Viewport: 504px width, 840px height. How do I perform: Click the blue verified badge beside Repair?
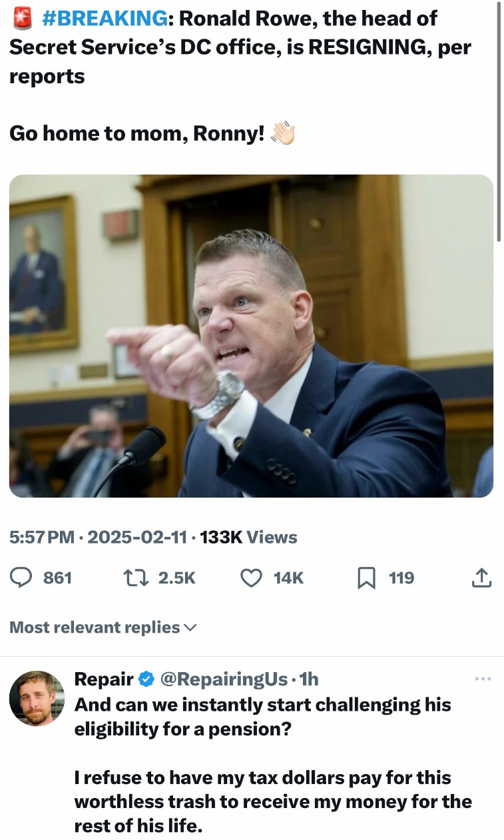[x=145, y=679]
